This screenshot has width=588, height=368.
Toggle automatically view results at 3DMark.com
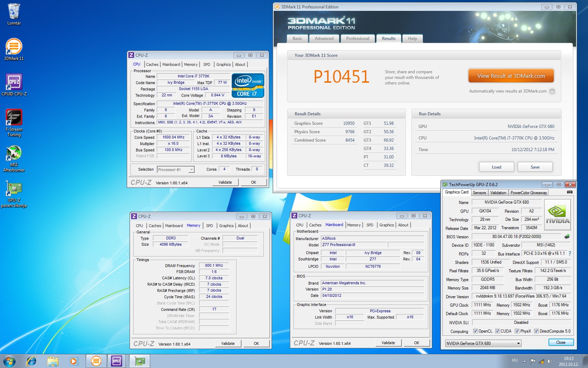[552, 91]
